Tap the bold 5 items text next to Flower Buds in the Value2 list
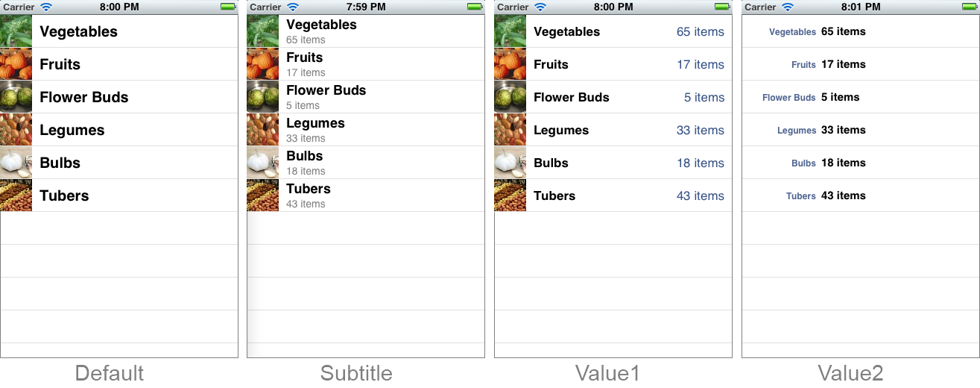Image resolution: width=980 pixels, height=388 pixels. 840,97
